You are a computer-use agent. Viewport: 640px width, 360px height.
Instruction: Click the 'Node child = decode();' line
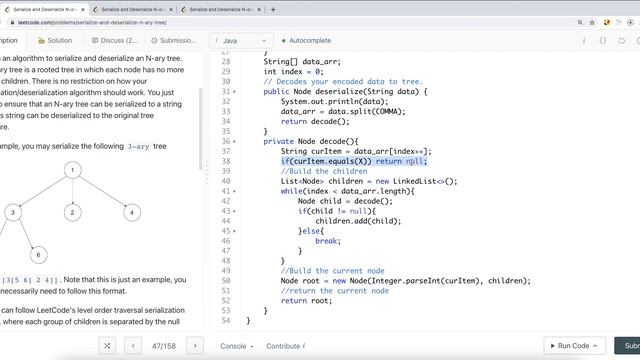pos(345,201)
